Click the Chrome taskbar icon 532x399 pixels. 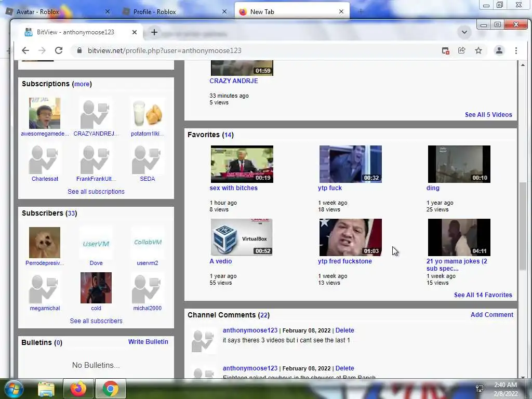pyautogui.click(x=111, y=389)
